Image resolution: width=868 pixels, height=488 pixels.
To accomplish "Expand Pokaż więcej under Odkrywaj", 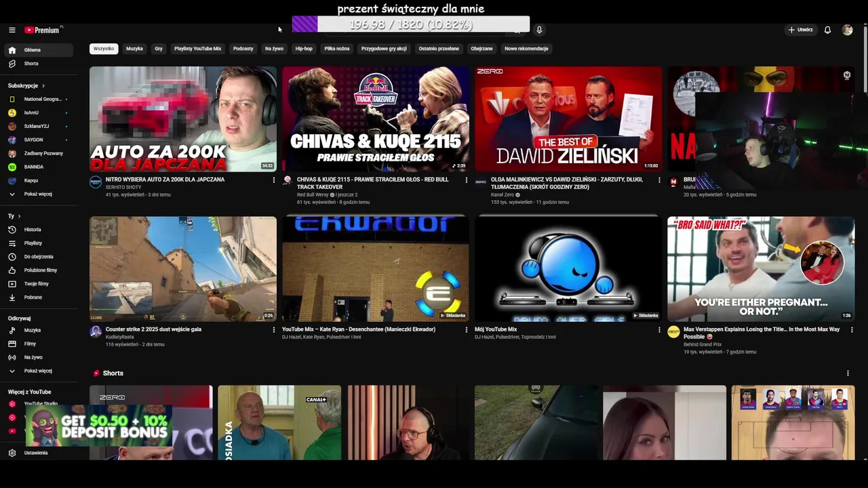I will tap(37, 371).
